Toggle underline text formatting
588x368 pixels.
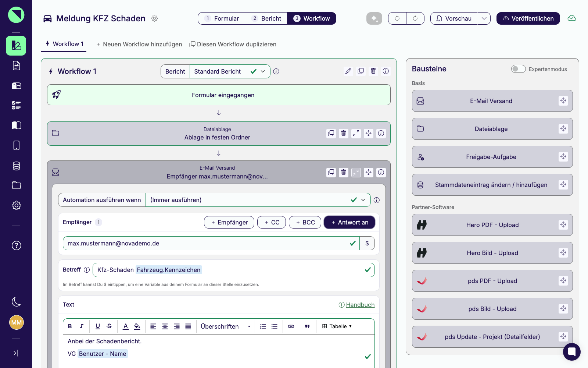pos(97,326)
